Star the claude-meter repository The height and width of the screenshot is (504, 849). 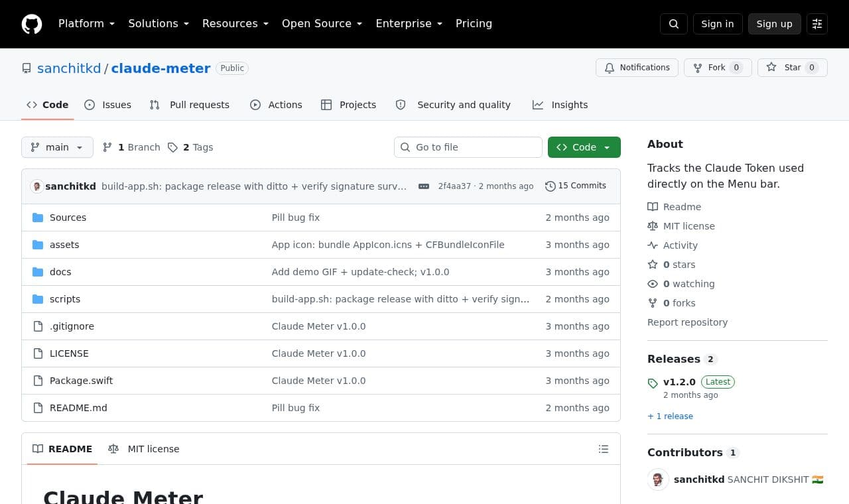point(793,68)
